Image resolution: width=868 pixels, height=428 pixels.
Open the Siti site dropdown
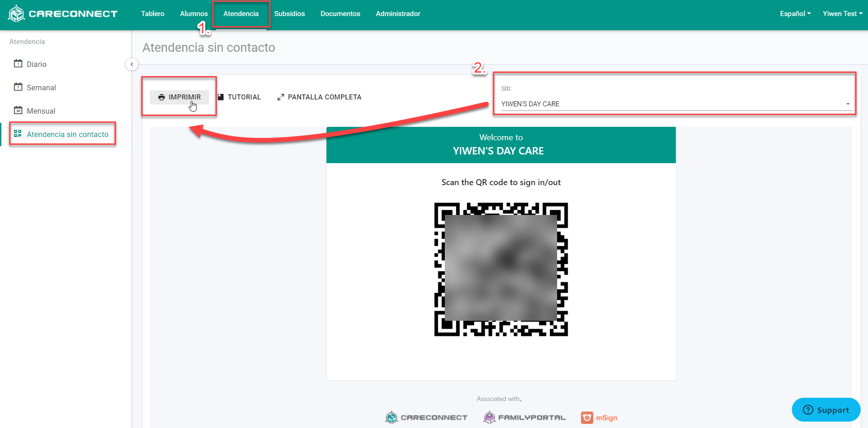point(676,104)
